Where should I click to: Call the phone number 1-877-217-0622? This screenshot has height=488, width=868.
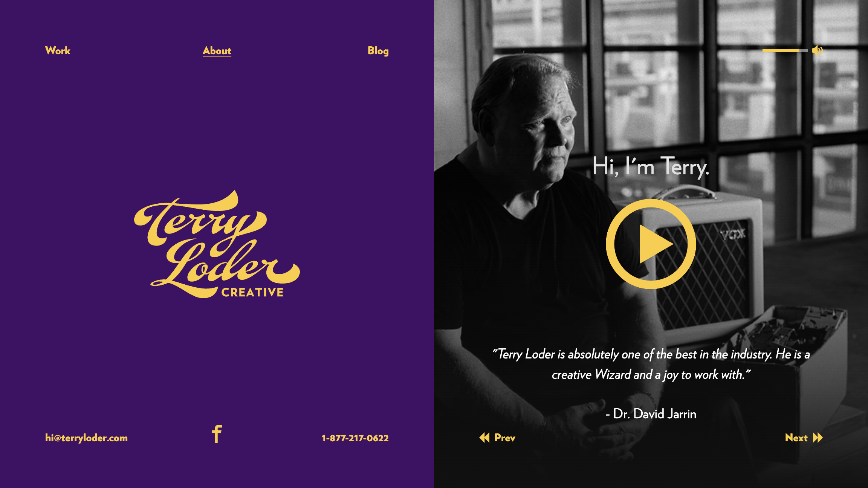coord(355,438)
